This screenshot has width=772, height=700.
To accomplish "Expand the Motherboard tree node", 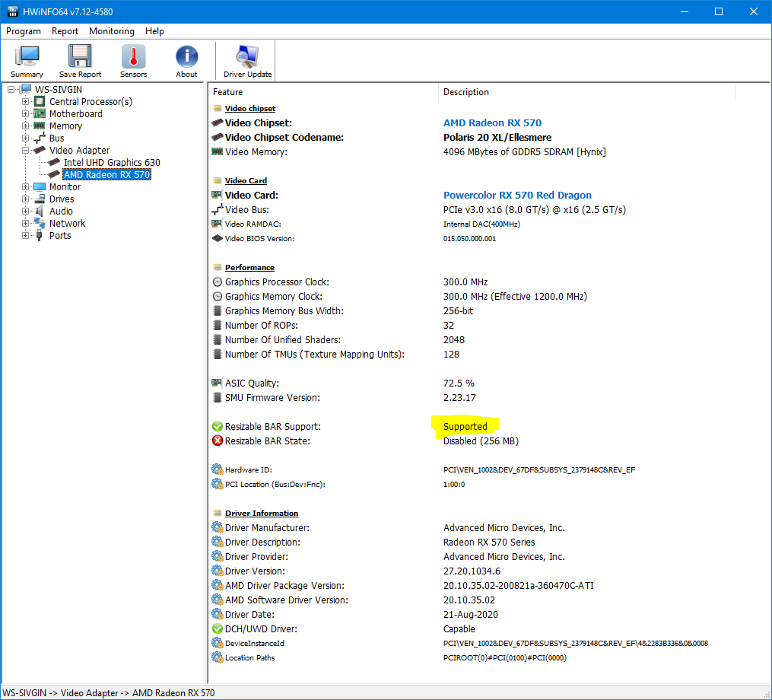I will [x=26, y=114].
